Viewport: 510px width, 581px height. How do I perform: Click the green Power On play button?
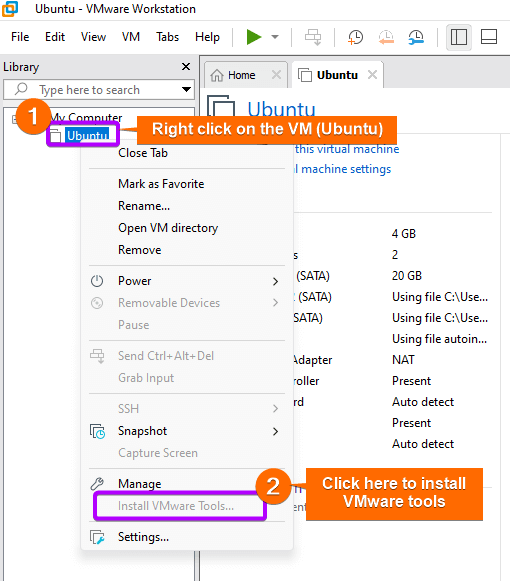(254, 37)
